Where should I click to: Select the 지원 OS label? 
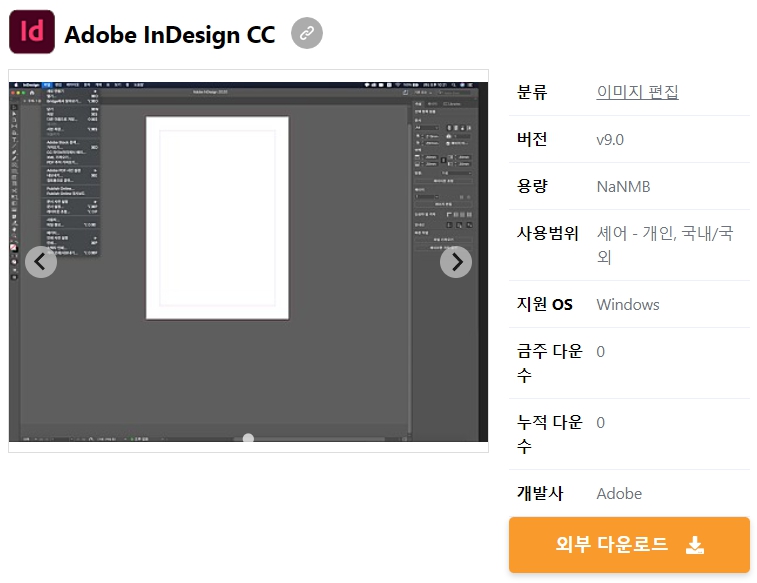tap(545, 305)
